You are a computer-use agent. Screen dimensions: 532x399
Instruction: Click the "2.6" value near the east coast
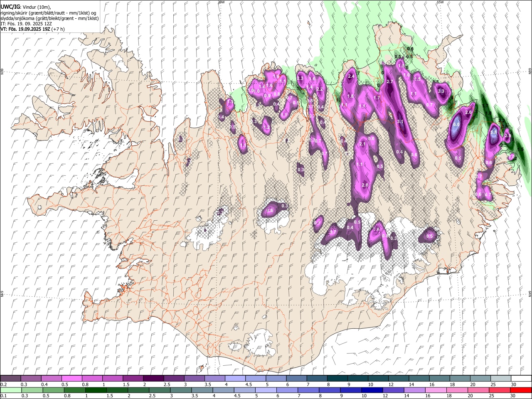coord(468,113)
